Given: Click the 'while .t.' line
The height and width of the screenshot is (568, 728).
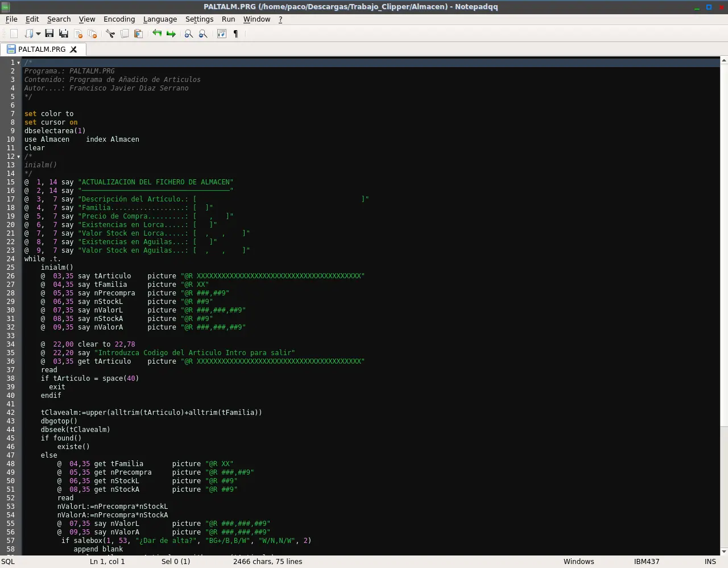Looking at the screenshot, I should click(43, 259).
